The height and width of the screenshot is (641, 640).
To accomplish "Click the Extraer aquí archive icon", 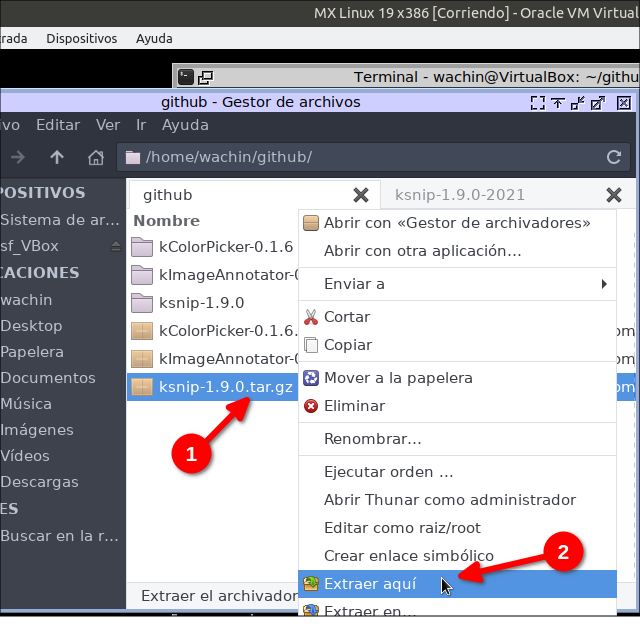I will (311, 584).
